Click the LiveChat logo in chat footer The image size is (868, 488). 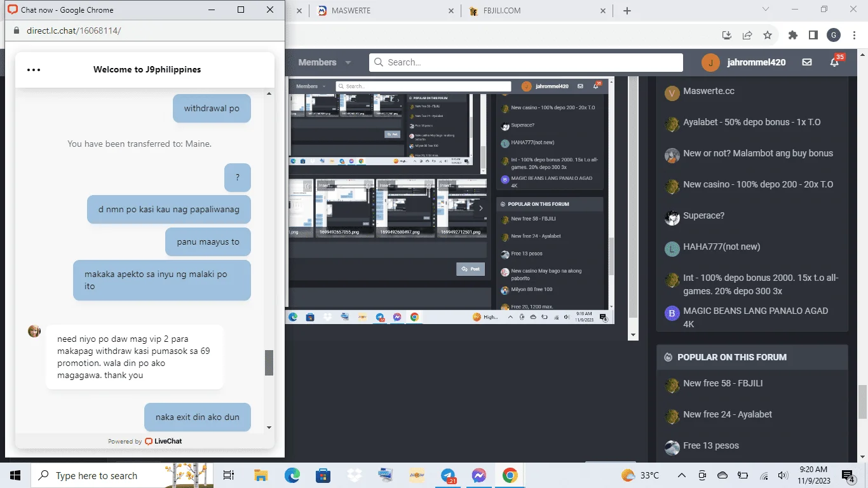click(163, 441)
